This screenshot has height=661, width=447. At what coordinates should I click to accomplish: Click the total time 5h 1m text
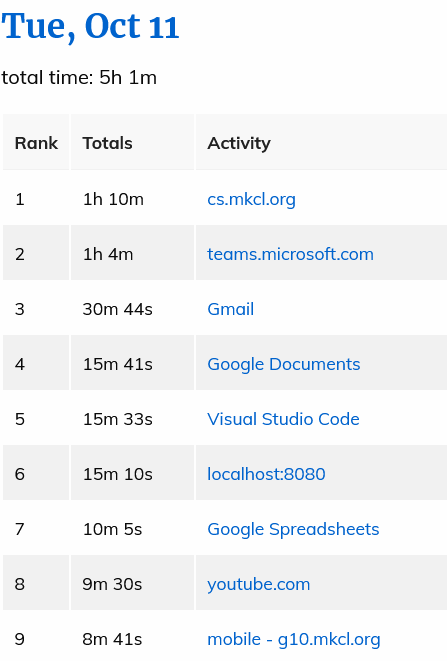[79, 78]
